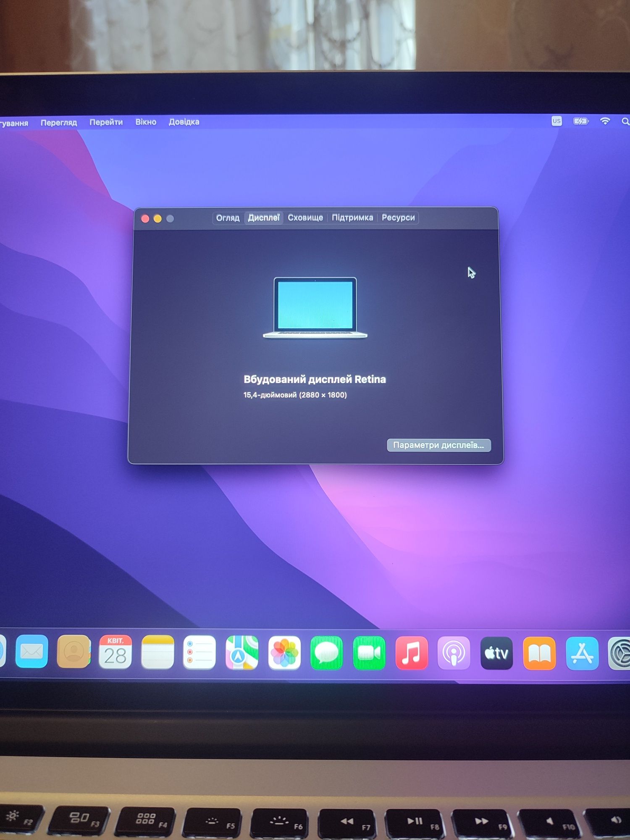Open the Contacts app in the Dock
This screenshot has width=630, height=840.
coord(73,651)
